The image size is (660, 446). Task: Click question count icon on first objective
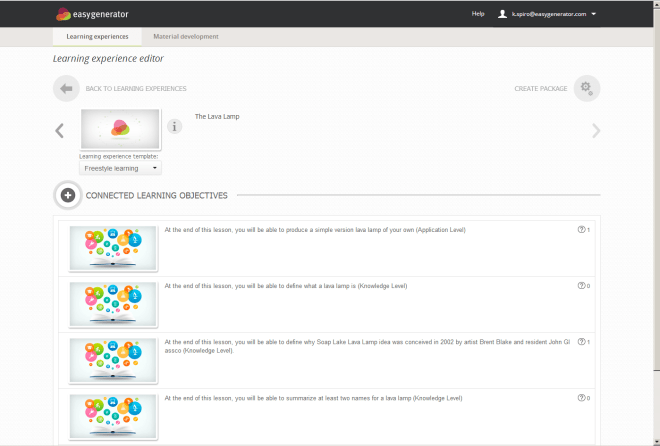[581, 230]
